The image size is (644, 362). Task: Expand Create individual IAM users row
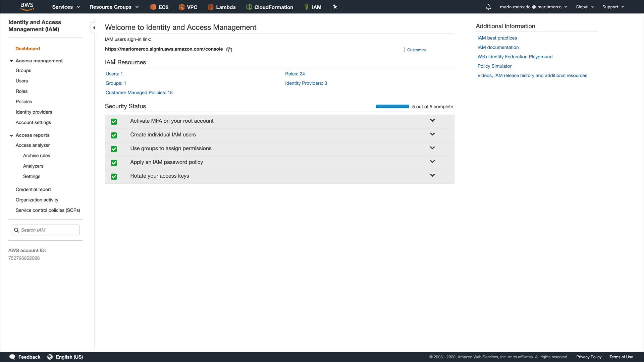click(432, 134)
